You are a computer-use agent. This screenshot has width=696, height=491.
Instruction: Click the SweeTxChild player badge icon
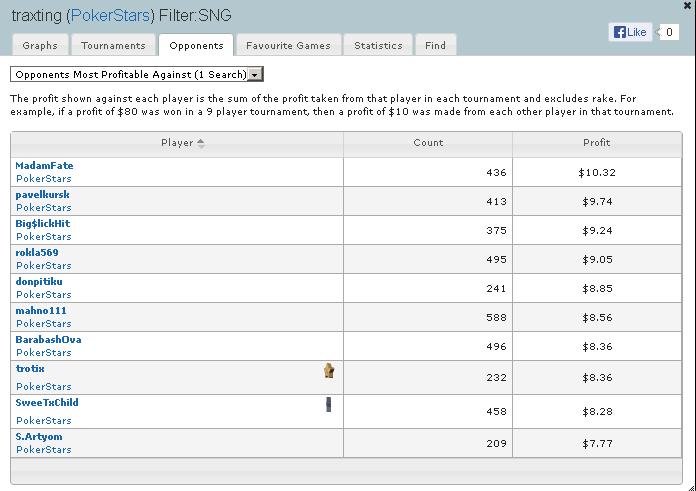click(328, 404)
